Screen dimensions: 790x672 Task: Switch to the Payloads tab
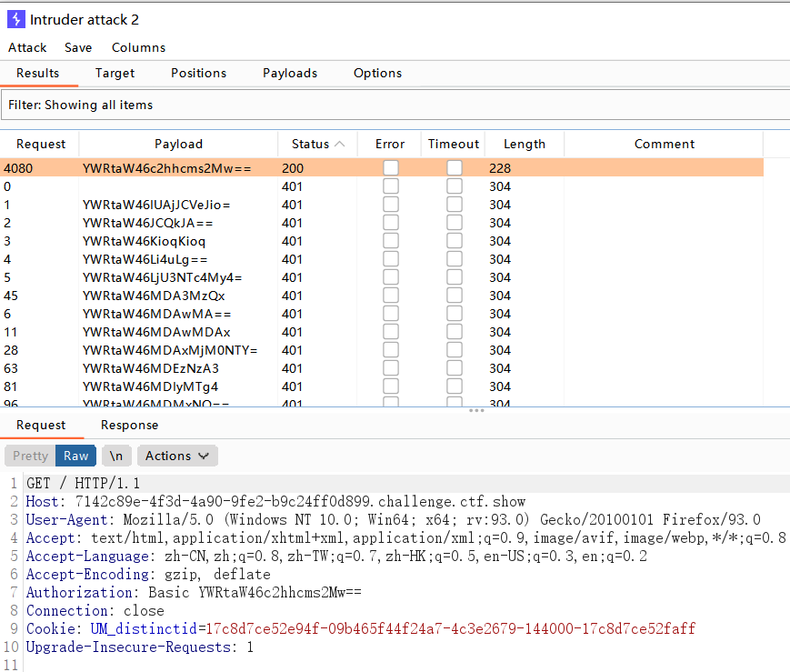pyautogui.click(x=290, y=73)
